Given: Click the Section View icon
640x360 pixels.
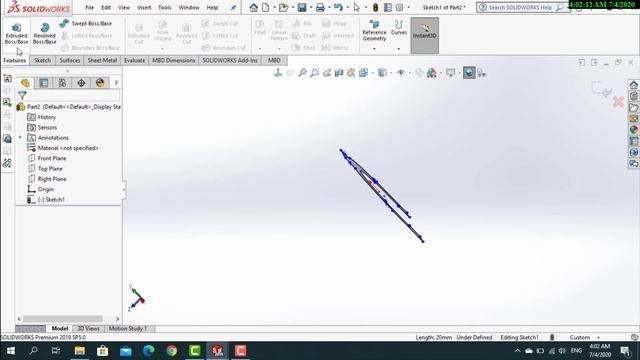Looking at the screenshot, I should [x=339, y=73].
